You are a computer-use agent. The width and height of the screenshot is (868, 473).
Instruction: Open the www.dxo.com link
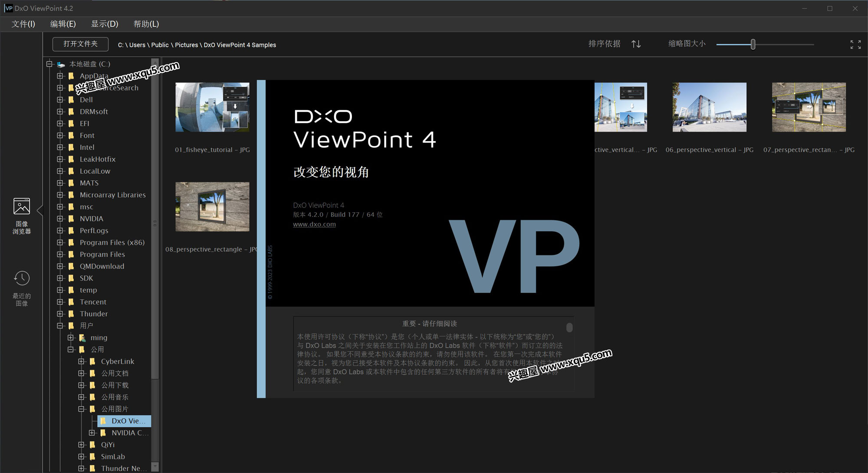tap(314, 224)
